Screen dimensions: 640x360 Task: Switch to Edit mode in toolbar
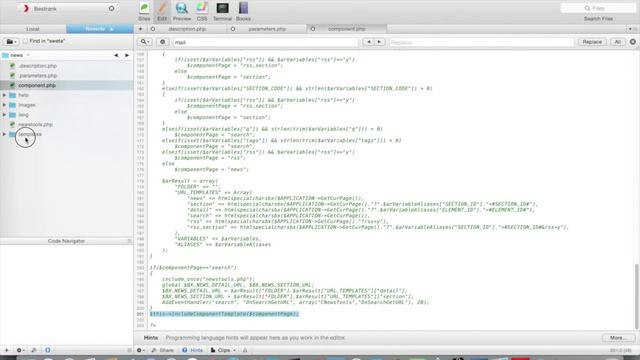tap(162, 11)
